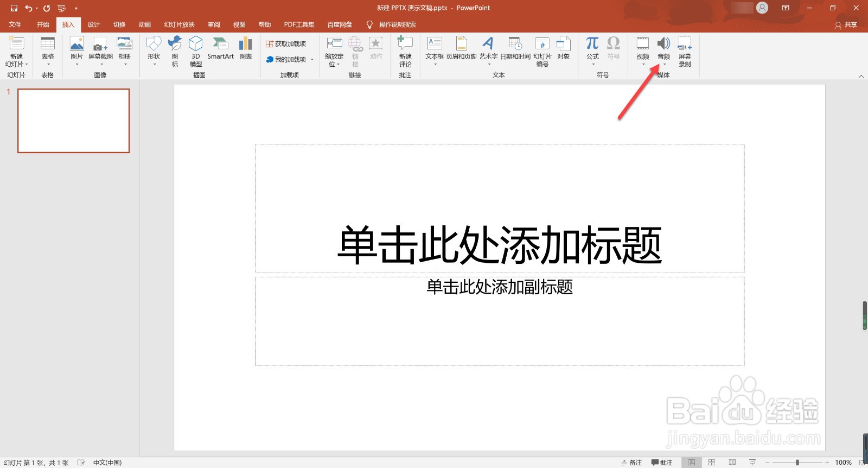Click the Undo arrow icon
868x468 pixels.
click(29, 8)
